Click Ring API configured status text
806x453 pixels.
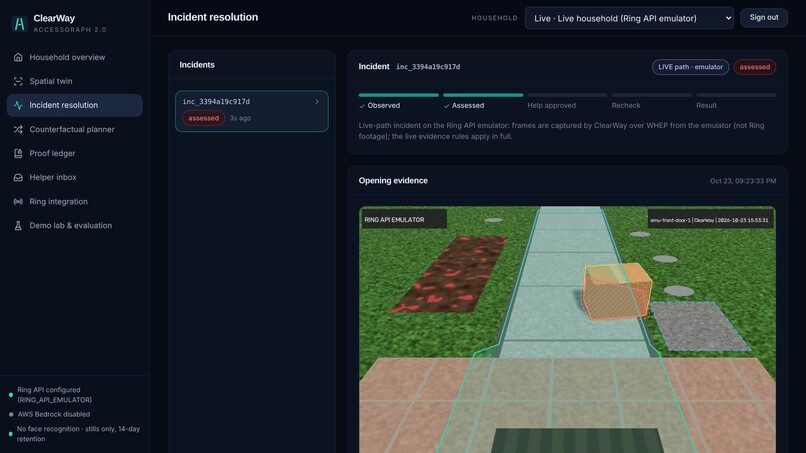click(x=54, y=395)
